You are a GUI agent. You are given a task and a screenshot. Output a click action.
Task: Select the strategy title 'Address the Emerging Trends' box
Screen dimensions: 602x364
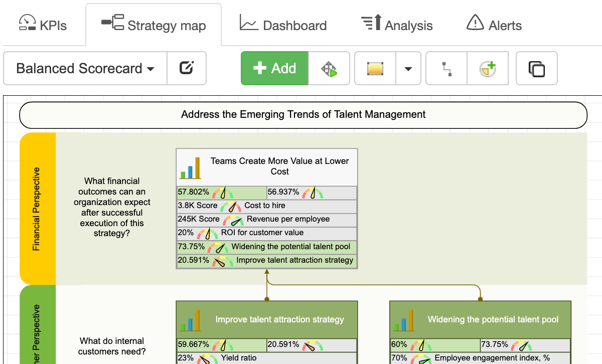tap(303, 115)
